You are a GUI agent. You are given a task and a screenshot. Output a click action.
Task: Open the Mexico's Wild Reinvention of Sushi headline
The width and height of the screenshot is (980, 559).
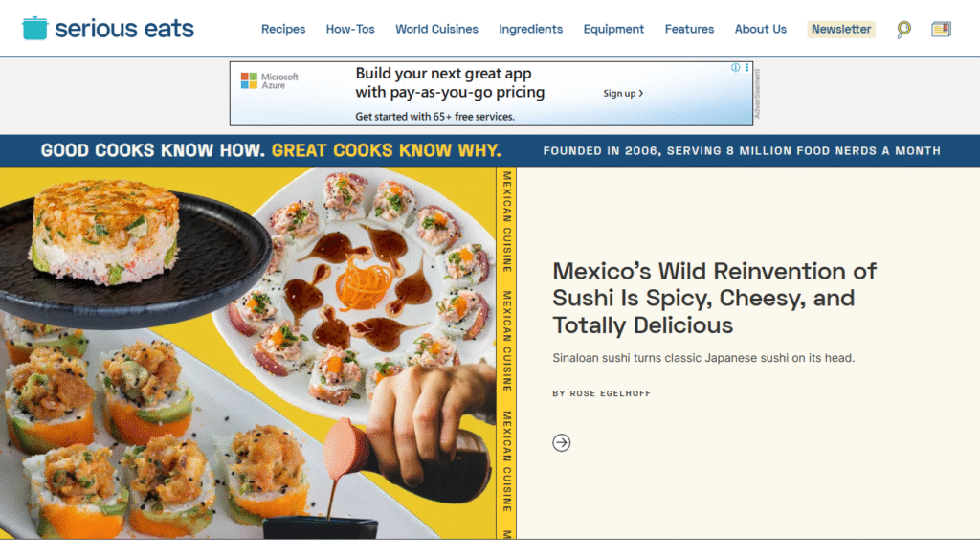point(714,299)
